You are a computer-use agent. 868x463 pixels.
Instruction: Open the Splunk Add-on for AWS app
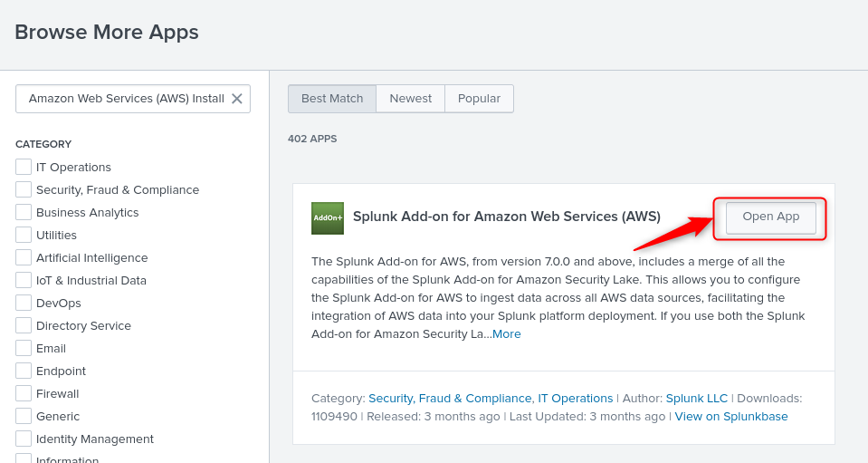(770, 217)
